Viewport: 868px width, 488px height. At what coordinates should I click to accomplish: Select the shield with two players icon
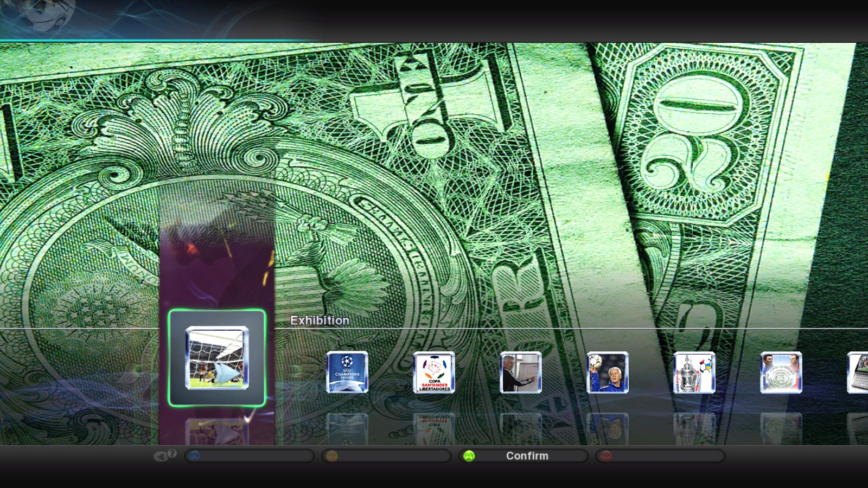point(781,372)
